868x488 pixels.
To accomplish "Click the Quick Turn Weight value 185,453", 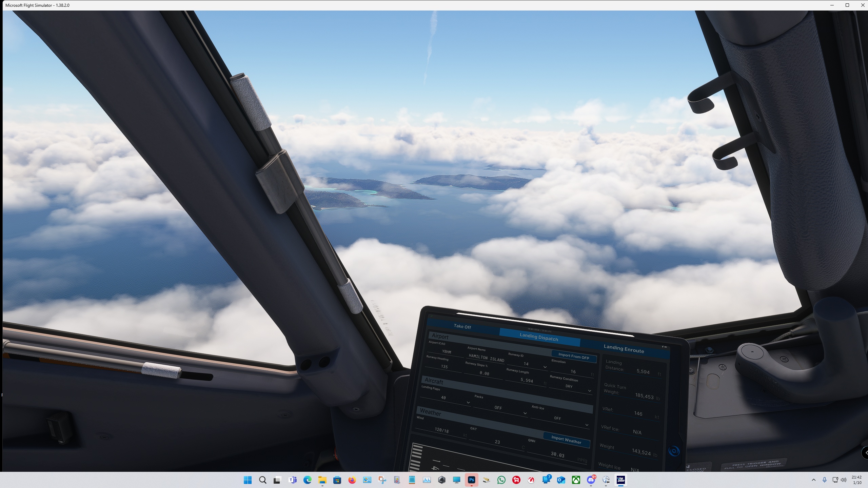I will (x=644, y=396).
